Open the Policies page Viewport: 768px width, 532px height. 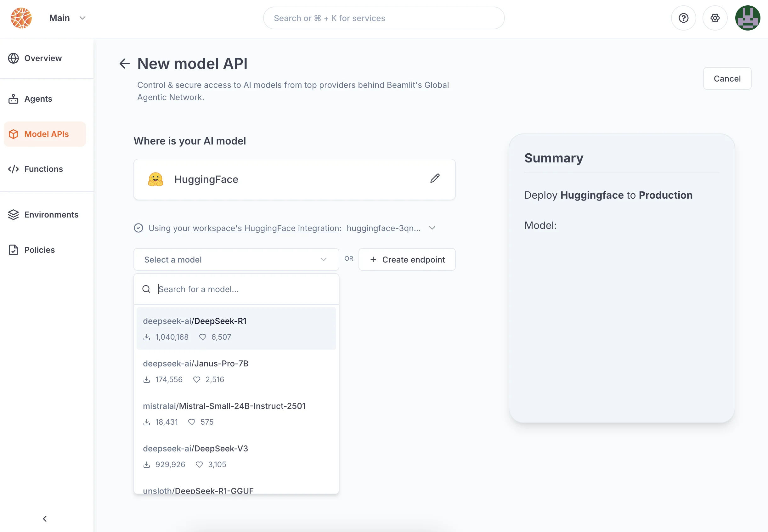pyautogui.click(x=45, y=250)
